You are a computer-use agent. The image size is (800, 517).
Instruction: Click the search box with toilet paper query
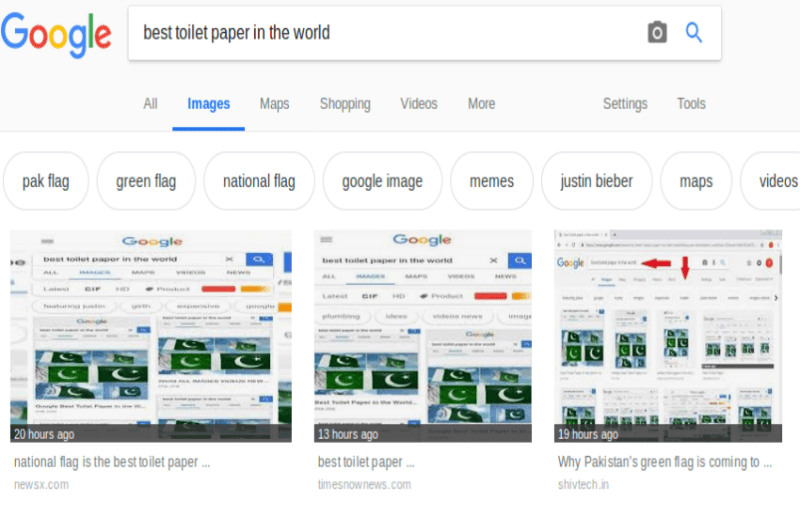[380, 33]
